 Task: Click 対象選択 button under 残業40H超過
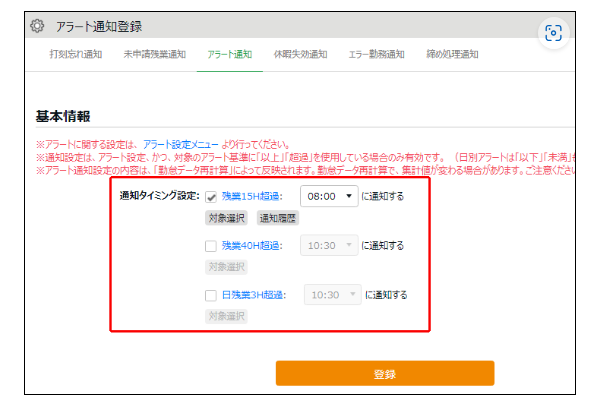point(227,267)
